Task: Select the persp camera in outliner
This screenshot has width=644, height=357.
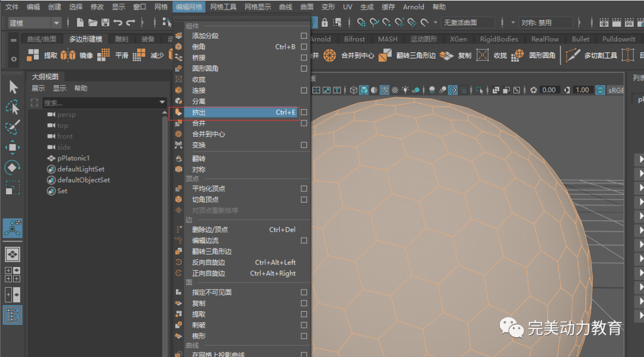Action: pos(66,114)
